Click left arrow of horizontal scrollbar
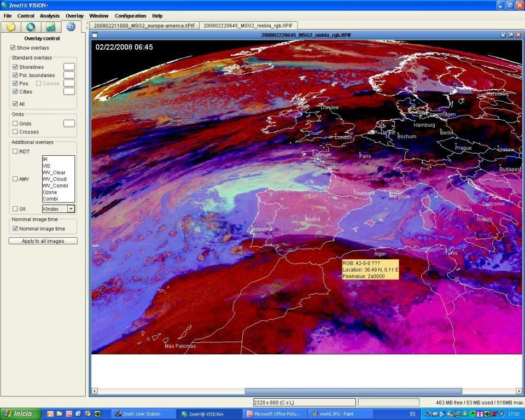Viewport: 525px width, 420px height. [x=95, y=391]
